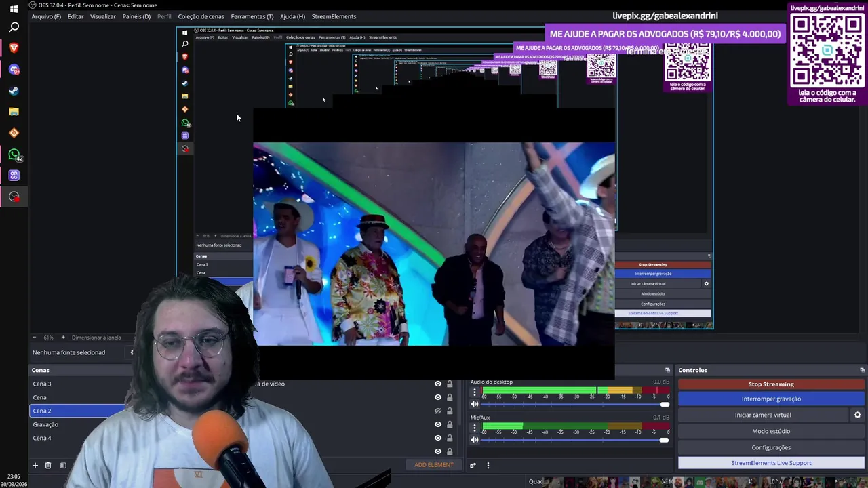
Task: Open Mic/Aux three-dot options menu
Action: click(475, 428)
